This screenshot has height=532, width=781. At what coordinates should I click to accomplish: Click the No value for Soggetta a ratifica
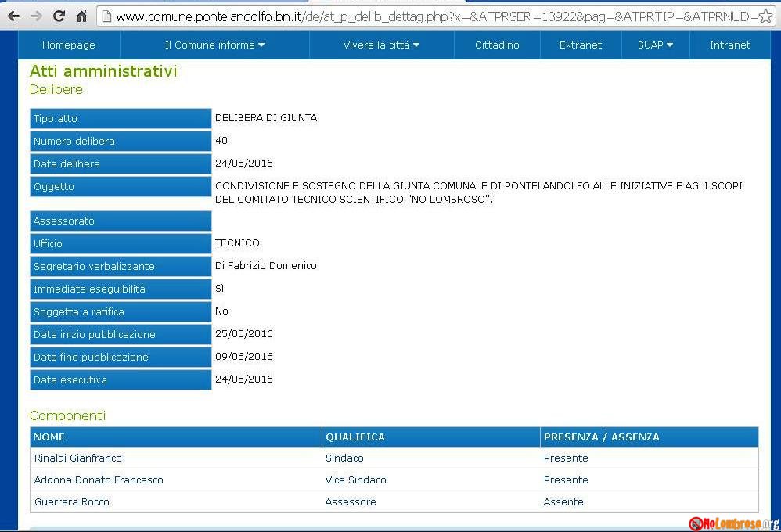coord(221,311)
